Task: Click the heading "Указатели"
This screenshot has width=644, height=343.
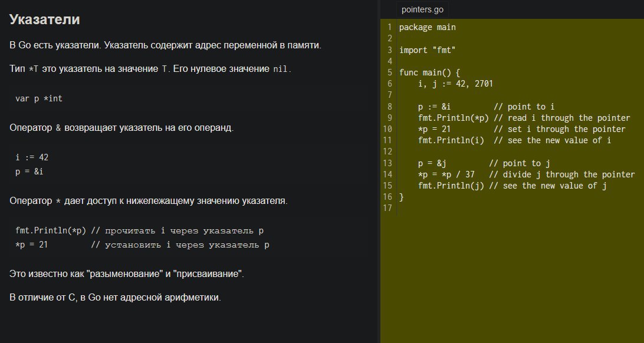Action: pos(44,19)
